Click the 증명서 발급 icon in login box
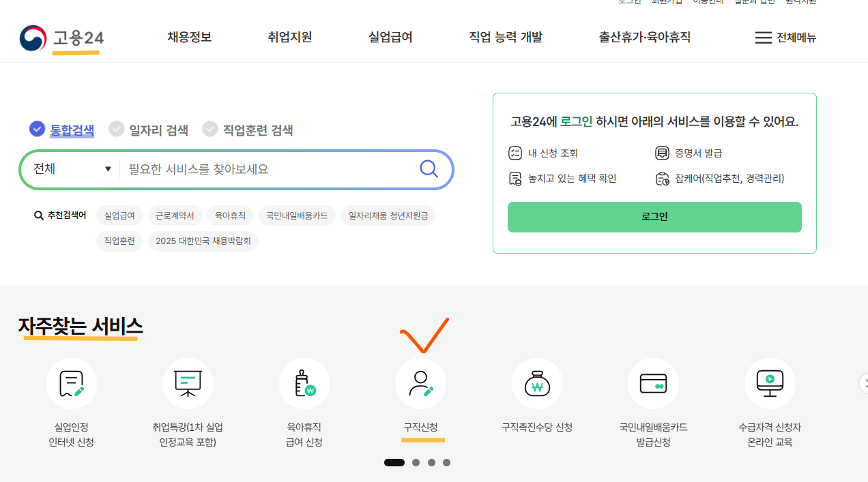Image resolution: width=868 pixels, height=482 pixels. pos(661,153)
